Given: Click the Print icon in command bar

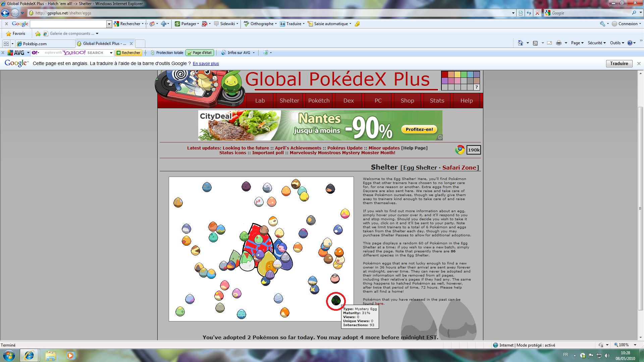Looking at the screenshot, I should point(559,43).
